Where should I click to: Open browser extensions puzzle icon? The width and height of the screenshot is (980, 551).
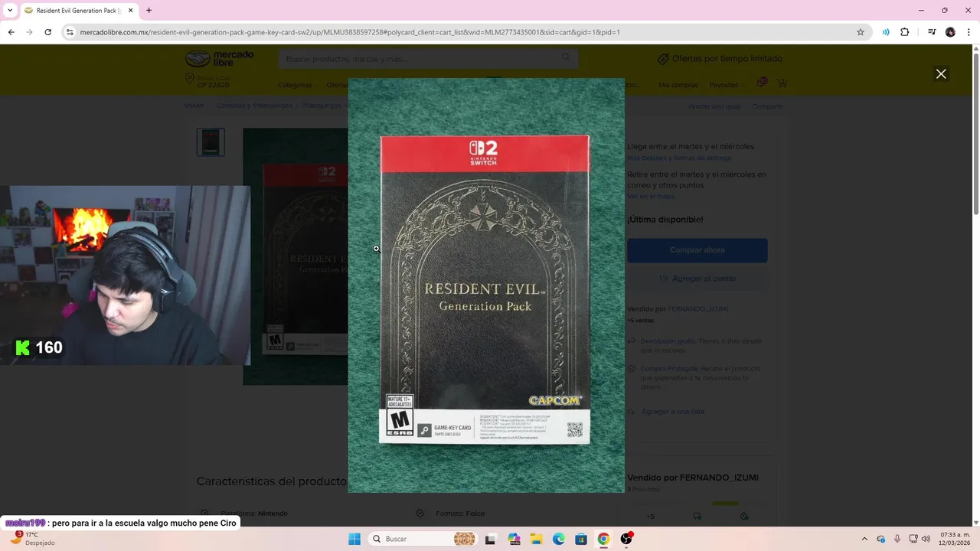coord(905,32)
